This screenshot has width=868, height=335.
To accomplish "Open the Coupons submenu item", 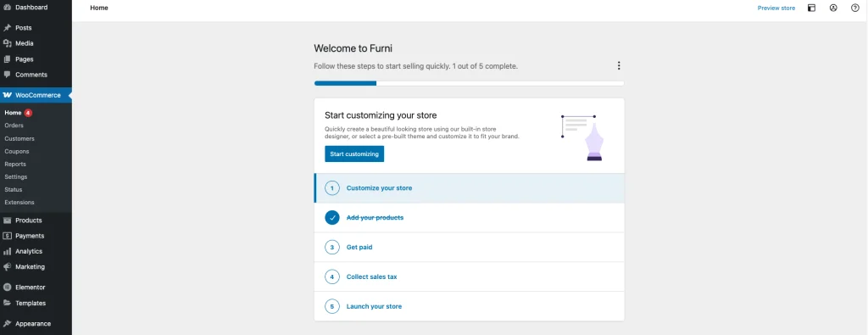I will pos(17,151).
